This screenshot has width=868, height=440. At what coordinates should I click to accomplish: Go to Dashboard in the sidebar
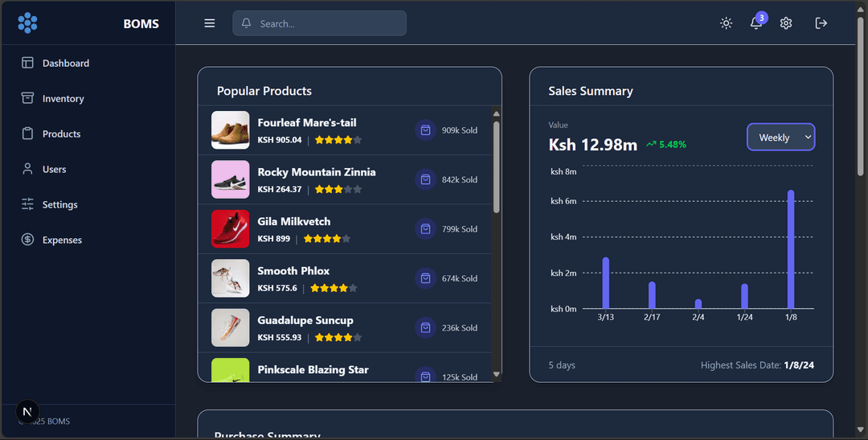[x=65, y=64]
